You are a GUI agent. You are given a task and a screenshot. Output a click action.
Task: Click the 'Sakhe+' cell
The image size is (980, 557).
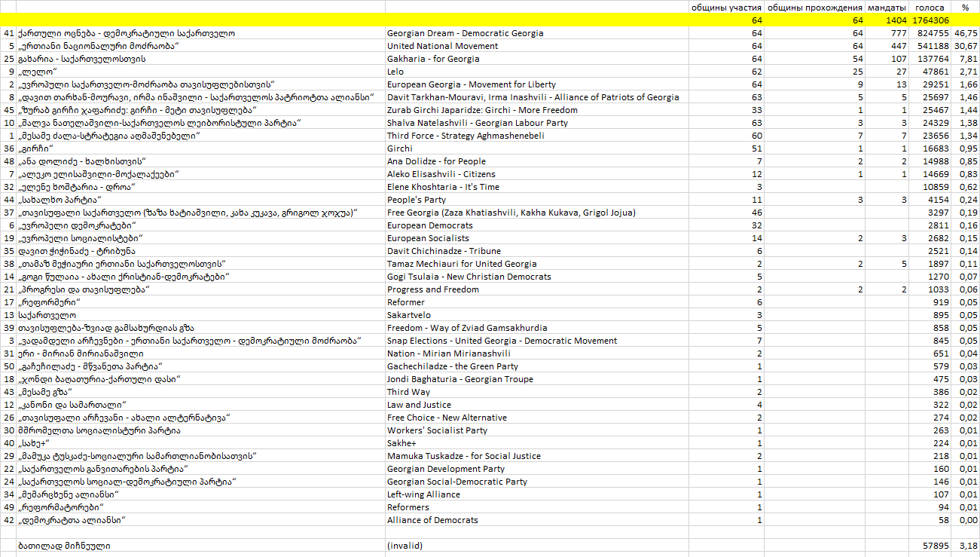point(537,443)
